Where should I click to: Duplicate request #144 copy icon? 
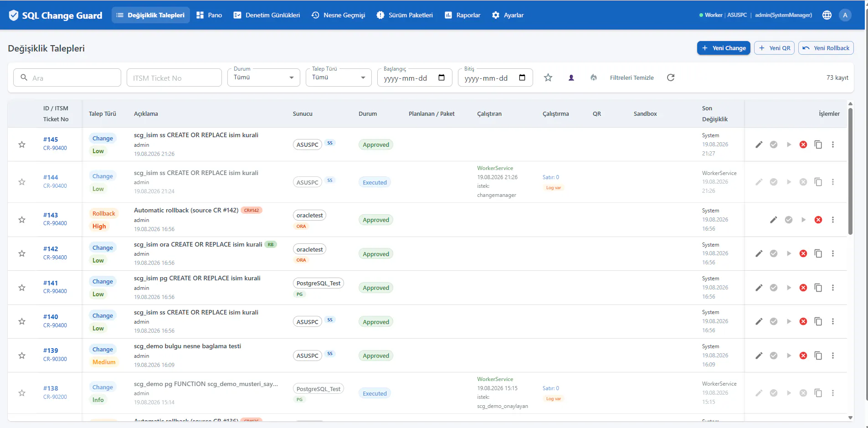818,182
